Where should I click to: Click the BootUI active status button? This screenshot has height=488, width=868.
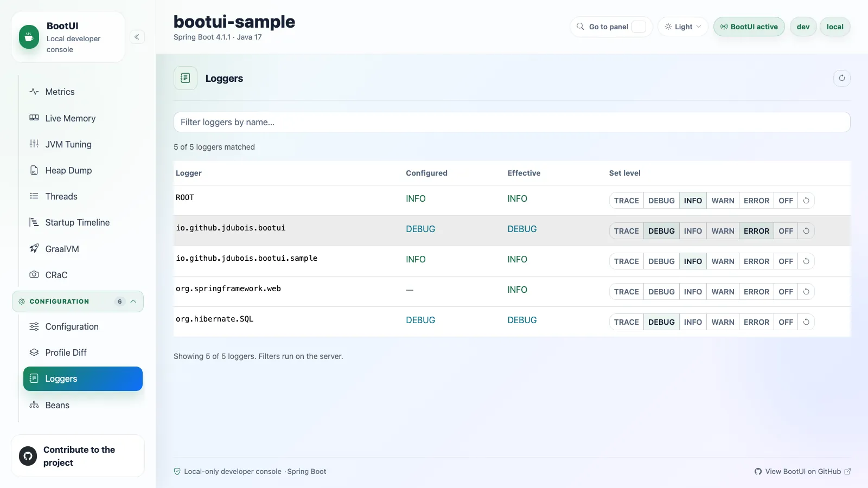click(749, 27)
